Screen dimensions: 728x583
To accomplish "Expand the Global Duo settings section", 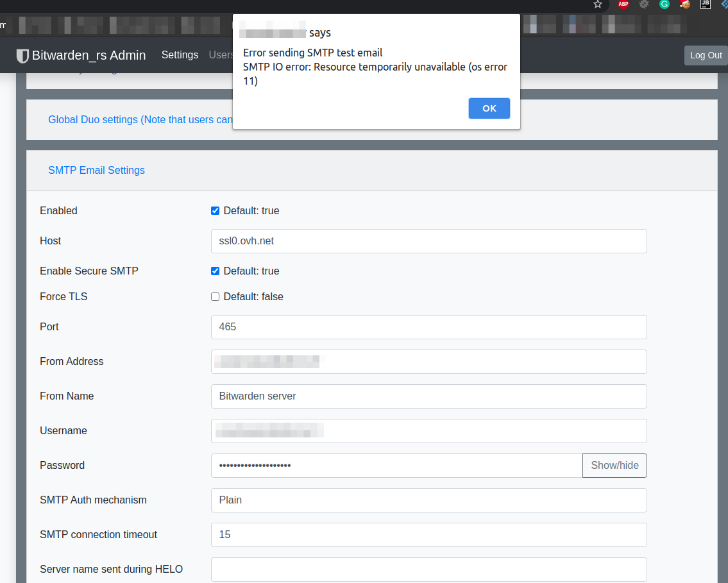I will click(140, 120).
